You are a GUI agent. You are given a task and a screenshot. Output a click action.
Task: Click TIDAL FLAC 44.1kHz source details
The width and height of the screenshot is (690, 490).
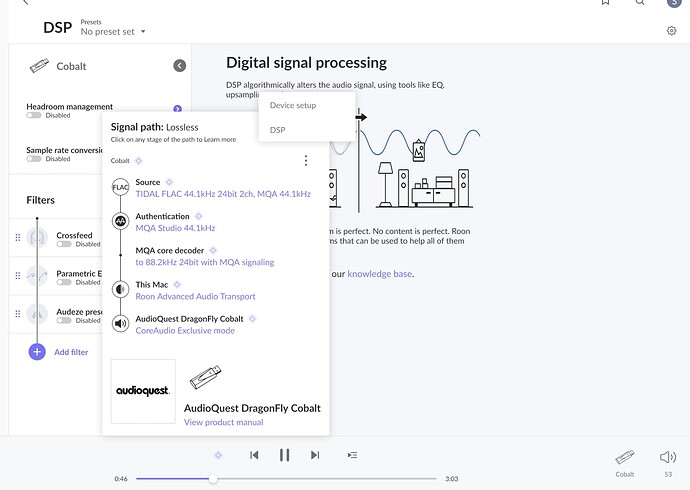tap(223, 194)
